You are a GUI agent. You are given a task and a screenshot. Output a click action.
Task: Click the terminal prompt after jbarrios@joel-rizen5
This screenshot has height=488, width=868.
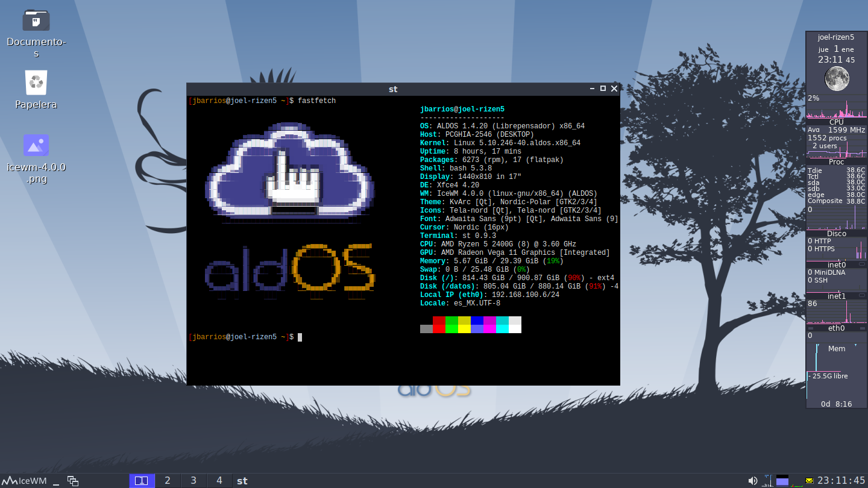(x=300, y=337)
